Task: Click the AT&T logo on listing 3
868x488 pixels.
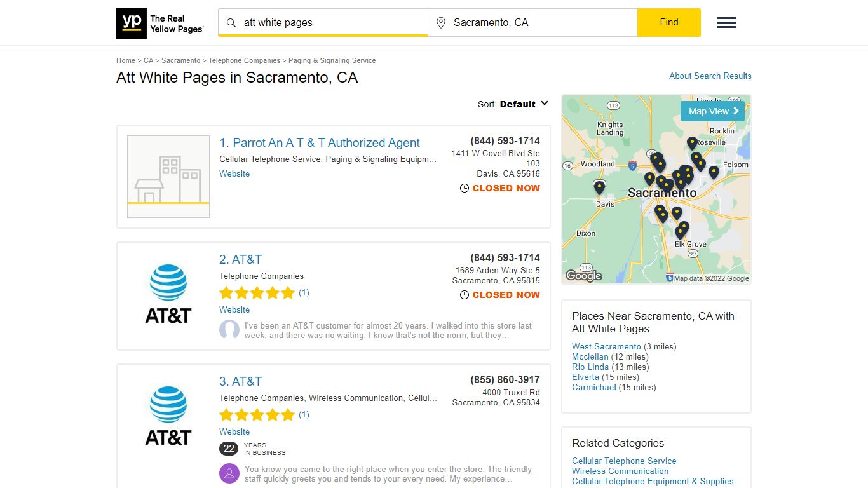Action: (x=168, y=416)
